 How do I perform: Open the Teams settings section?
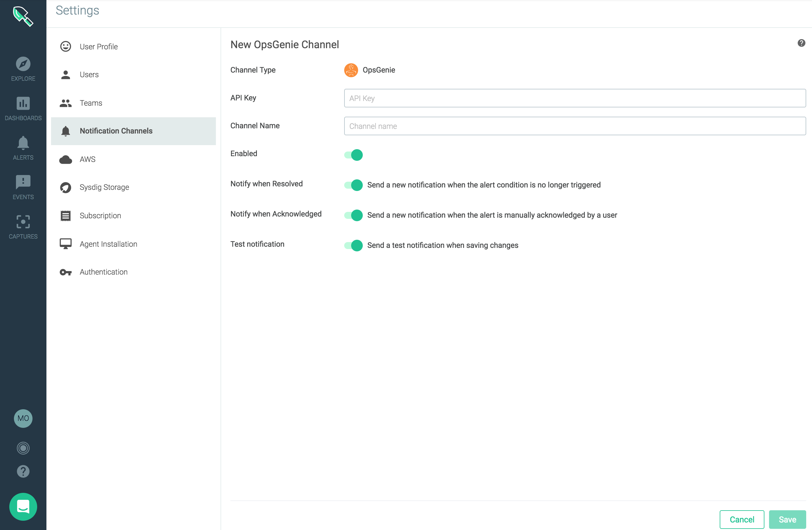[91, 103]
